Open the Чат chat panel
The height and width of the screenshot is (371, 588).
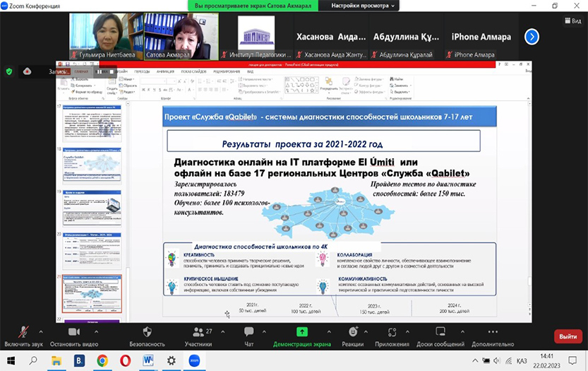coord(248,332)
